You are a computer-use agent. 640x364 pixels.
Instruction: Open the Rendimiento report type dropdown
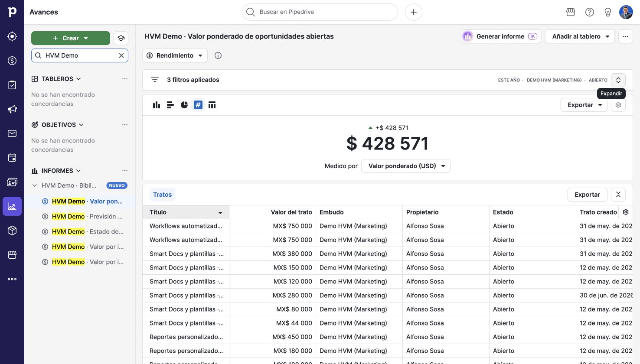pyautogui.click(x=175, y=55)
